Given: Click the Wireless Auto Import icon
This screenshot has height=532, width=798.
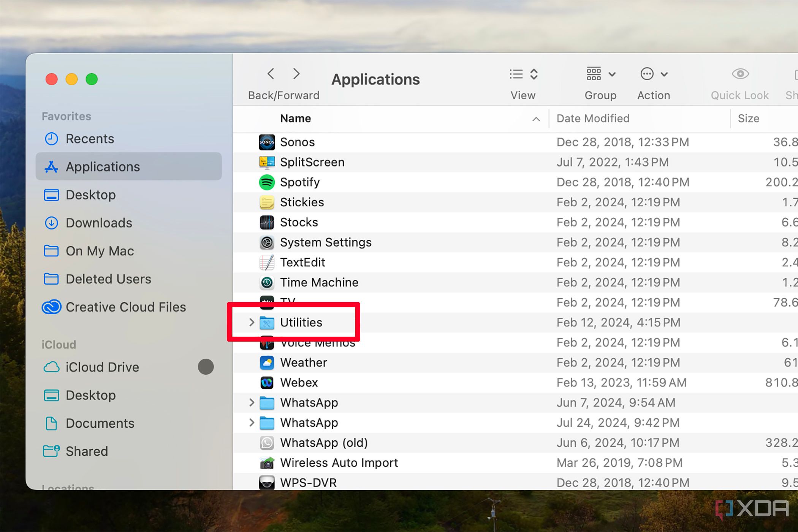Looking at the screenshot, I should (x=267, y=463).
